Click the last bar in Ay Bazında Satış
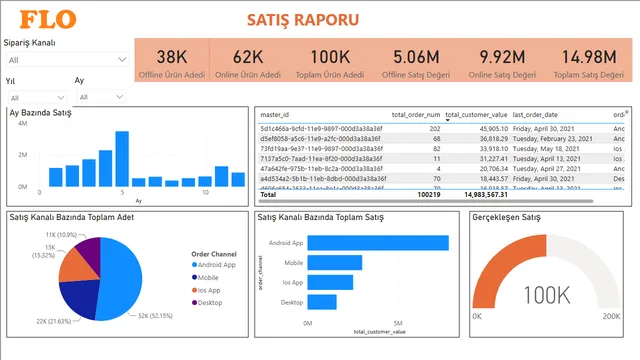This screenshot has width=640, height=360. pyautogui.click(x=238, y=180)
